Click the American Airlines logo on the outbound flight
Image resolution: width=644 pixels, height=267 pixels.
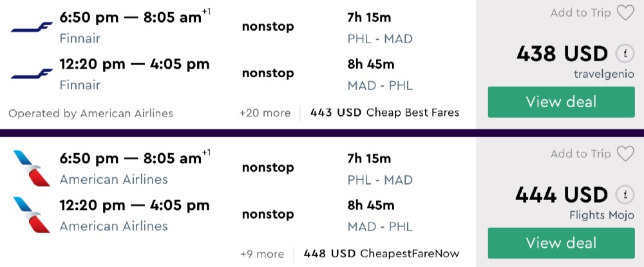32,168
